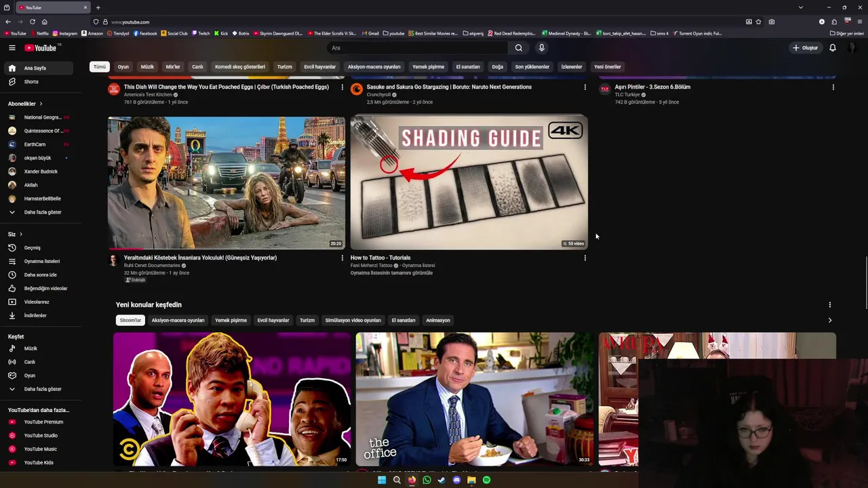Select the Tümü filter chip

pos(100,66)
